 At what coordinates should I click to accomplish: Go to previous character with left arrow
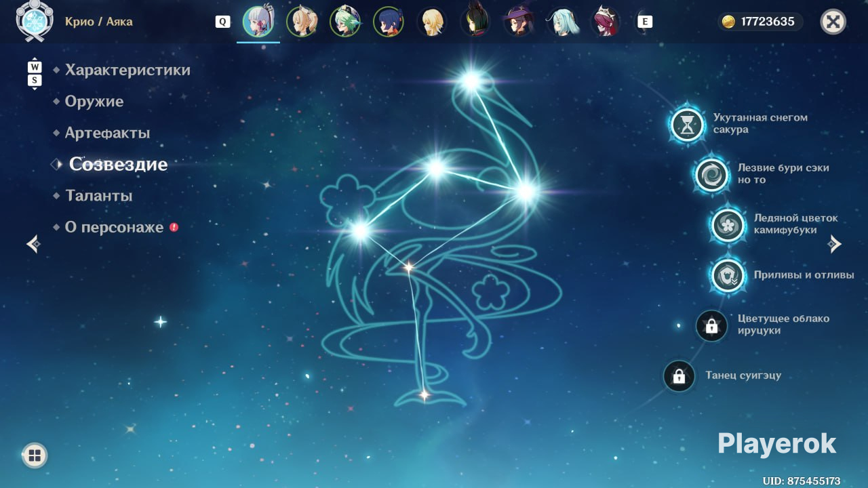(x=33, y=243)
